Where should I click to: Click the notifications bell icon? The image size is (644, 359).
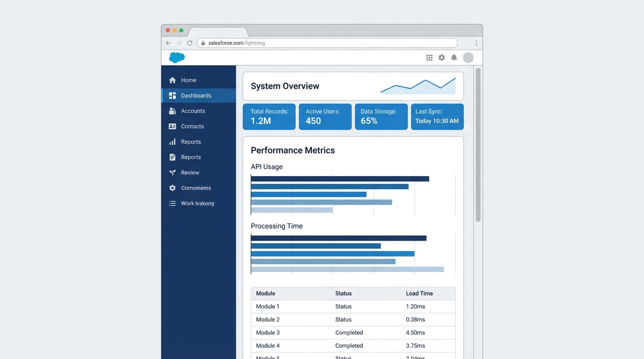click(x=454, y=57)
